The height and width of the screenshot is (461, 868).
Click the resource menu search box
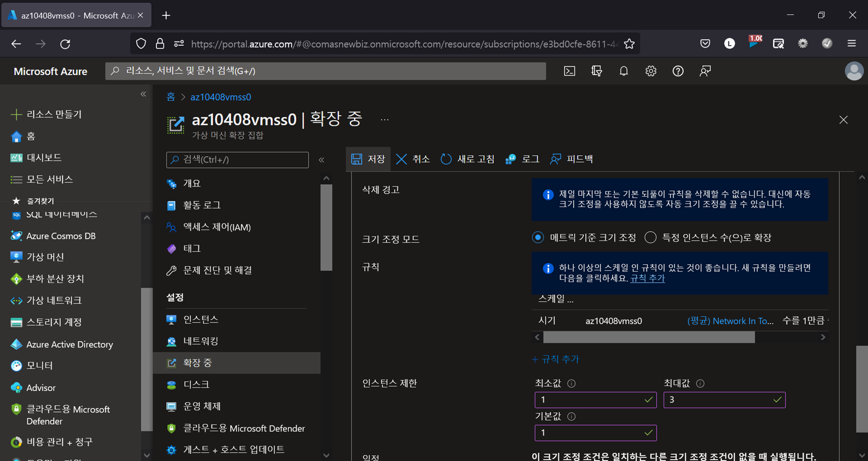click(x=237, y=160)
